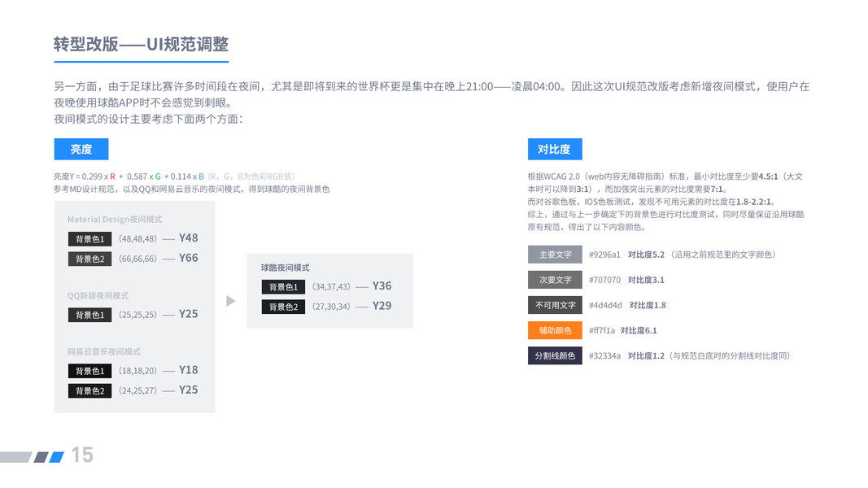Click the #ff7f1a hex code
This screenshot has width=868, height=488.
[x=602, y=331]
